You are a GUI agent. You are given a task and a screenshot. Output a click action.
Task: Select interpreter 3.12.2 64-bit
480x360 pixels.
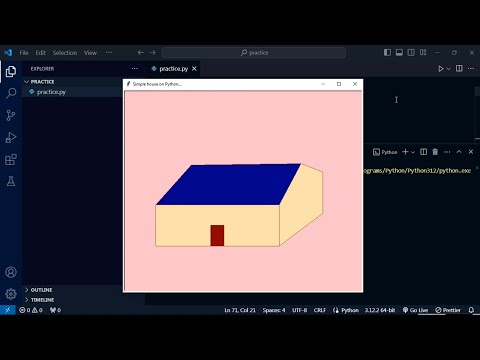coord(380,310)
